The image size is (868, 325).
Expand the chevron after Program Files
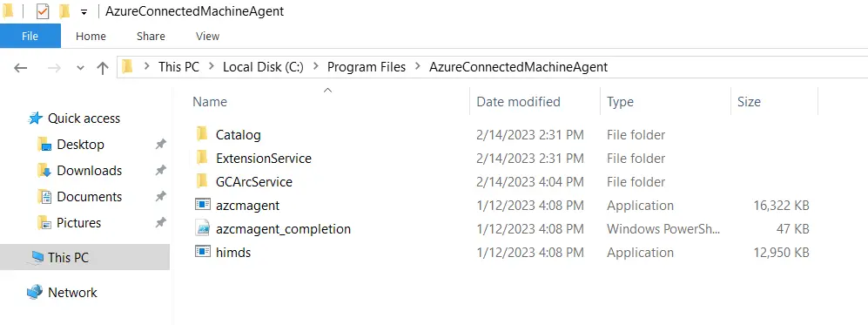pos(417,67)
